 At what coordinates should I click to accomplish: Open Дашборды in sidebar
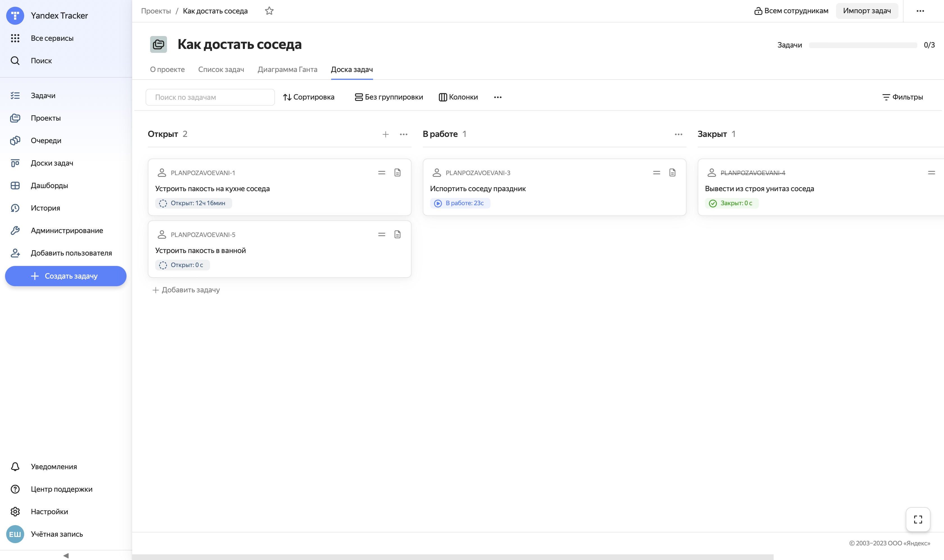(49, 186)
